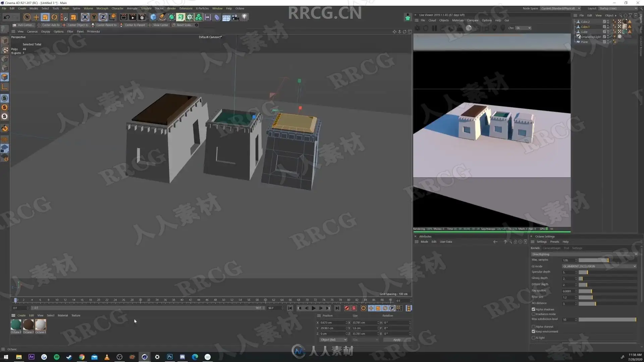Image resolution: width=644 pixels, height=362 pixels.
Task: Click the Camera object icon
Action: pos(235,17)
